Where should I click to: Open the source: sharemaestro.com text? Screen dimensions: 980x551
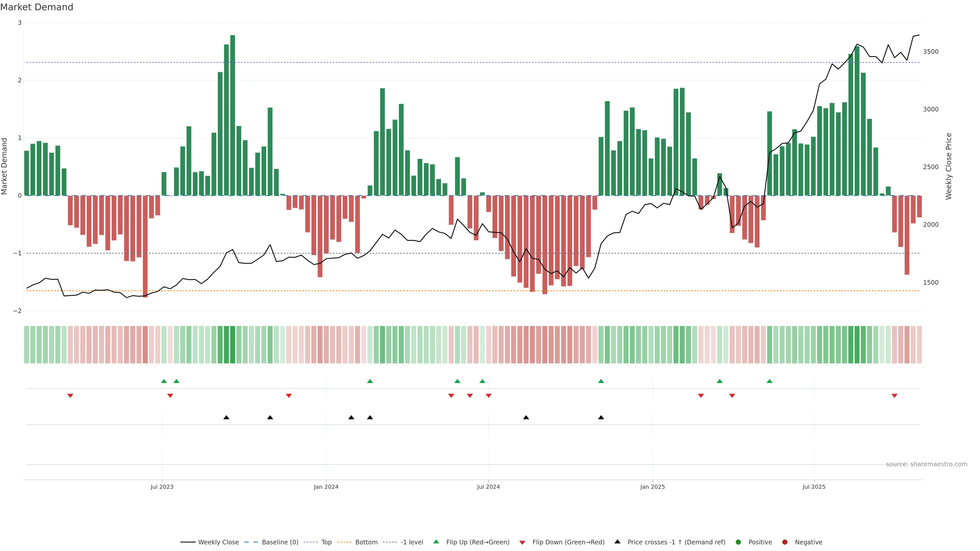click(x=926, y=464)
